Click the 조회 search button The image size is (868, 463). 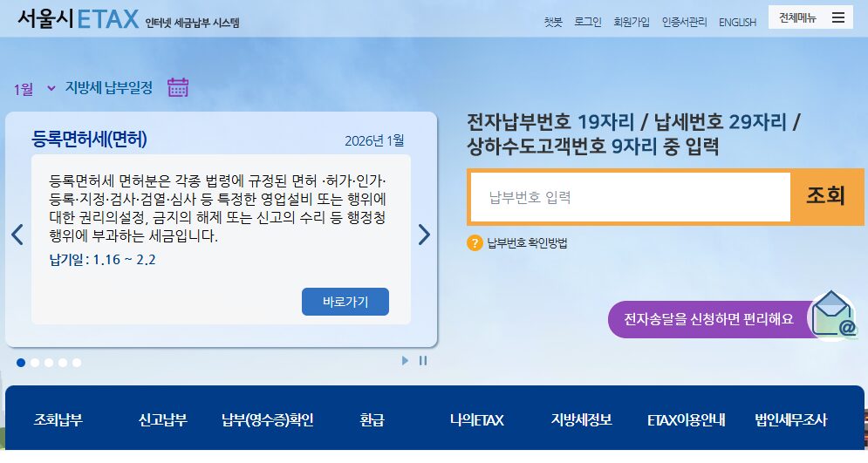(826, 196)
